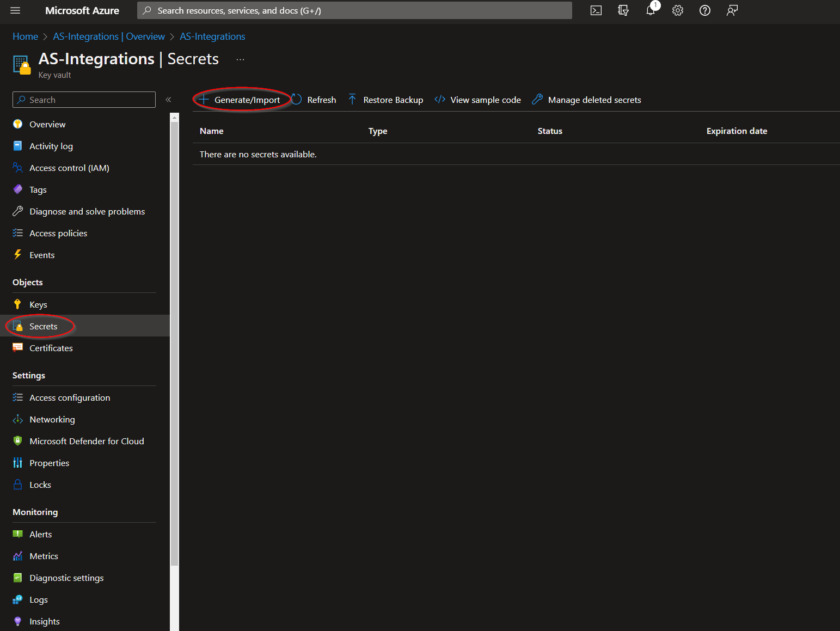The width and height of the screenshot is (840, 631).
Task: Click the Keys key icon
Action: pos(18,304)
